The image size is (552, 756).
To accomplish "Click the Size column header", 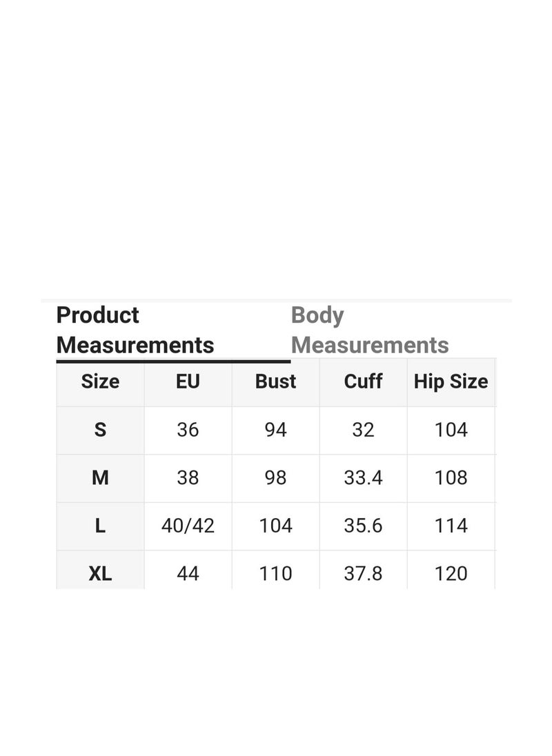I will tap(100, 381).
